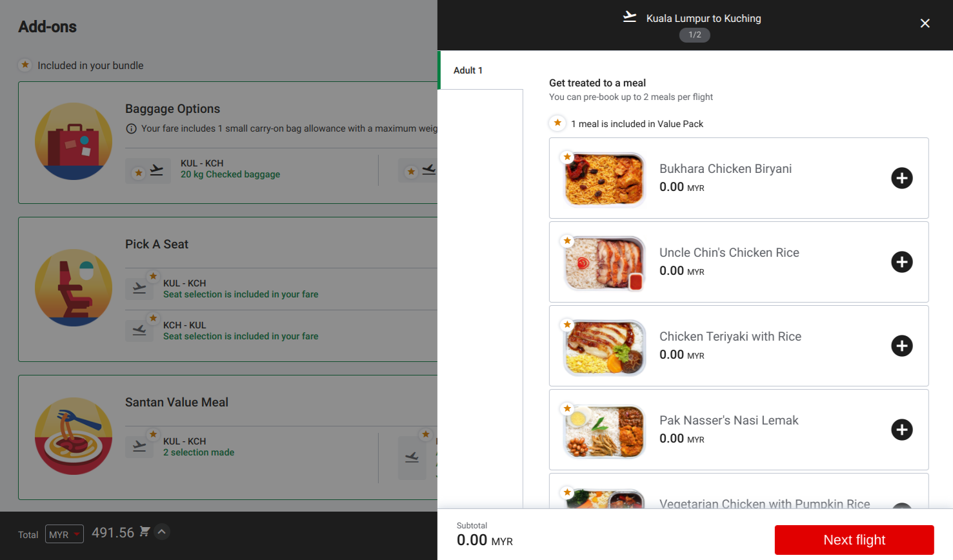Close the meal selection panel
The image size is (953, 560).
click(x=925, y=23)
